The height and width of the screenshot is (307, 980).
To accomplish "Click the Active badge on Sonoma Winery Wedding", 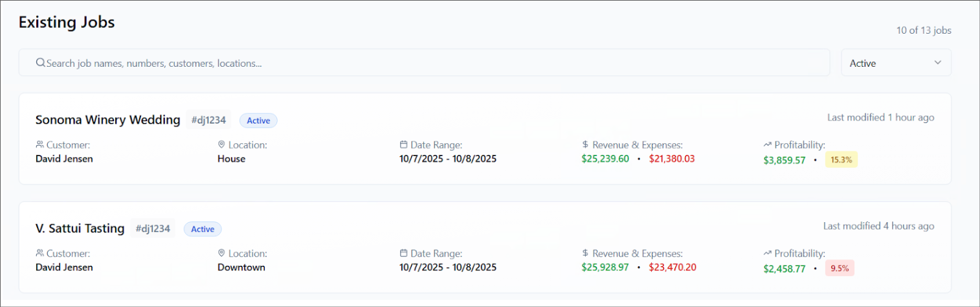I will (258, 120).
